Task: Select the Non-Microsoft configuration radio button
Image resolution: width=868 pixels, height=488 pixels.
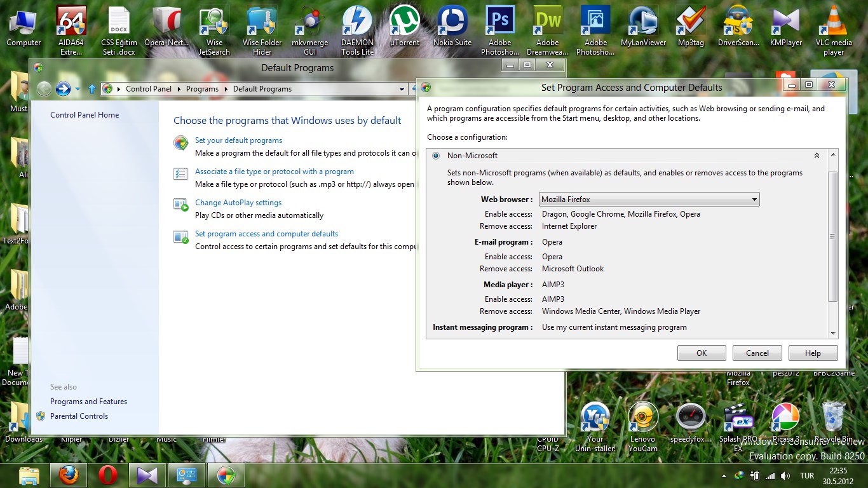Action: click(436, 156)
